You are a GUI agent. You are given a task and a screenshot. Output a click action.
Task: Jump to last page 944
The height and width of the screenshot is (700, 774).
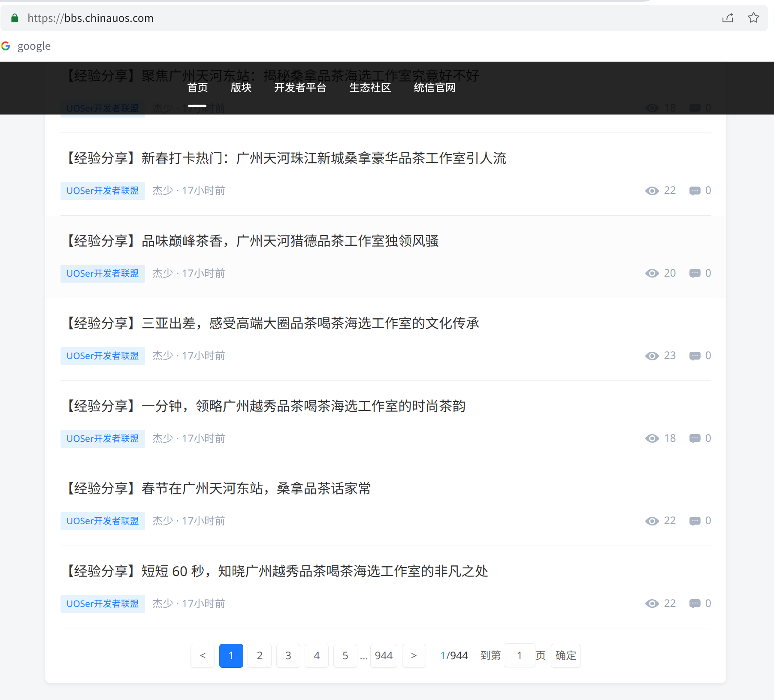[384, 656]
